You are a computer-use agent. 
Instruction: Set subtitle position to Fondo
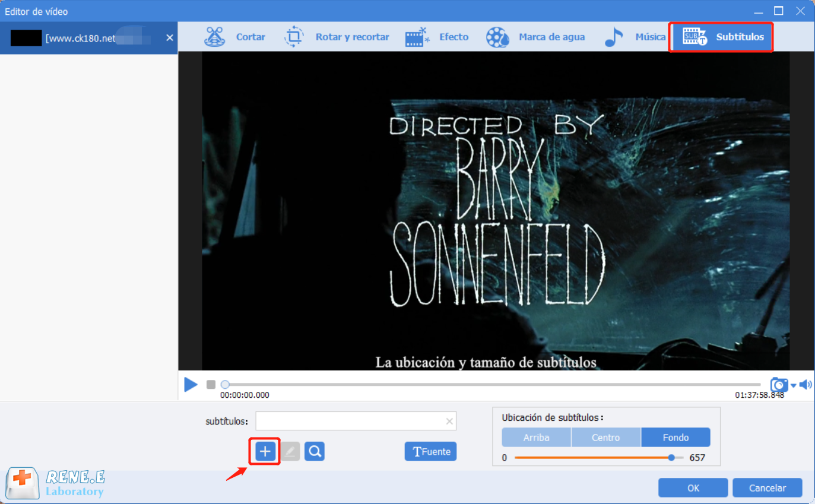(x=676, y=438)
